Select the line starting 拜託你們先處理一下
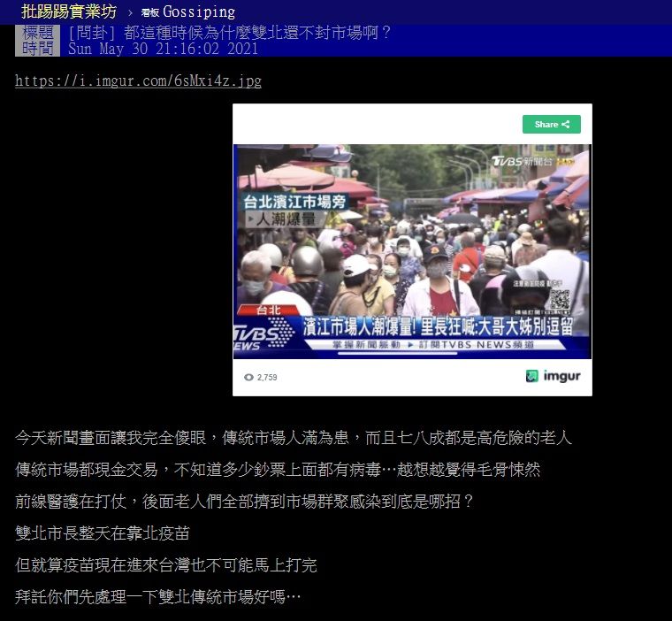 [x=157, y=597]
